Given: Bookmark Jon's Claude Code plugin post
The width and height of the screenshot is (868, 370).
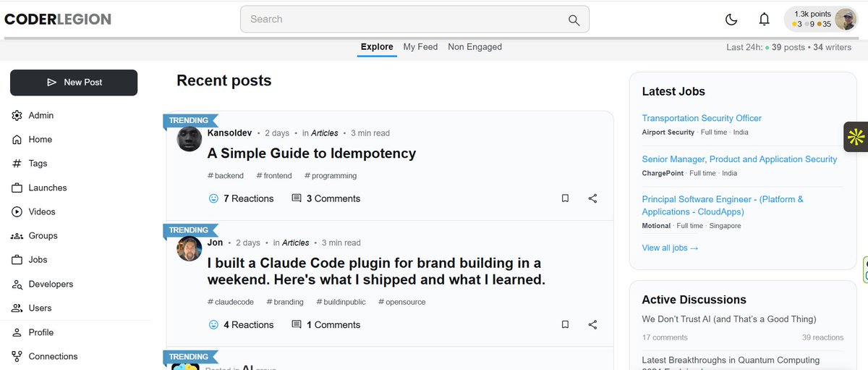Looking at the screenshot, I should [565, 325].
